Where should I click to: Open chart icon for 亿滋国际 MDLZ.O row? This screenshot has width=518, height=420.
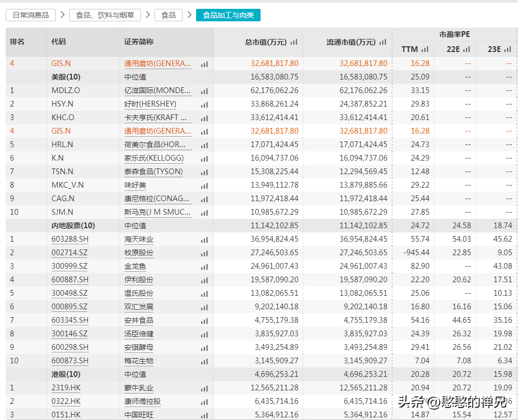(x=204, y=91)
